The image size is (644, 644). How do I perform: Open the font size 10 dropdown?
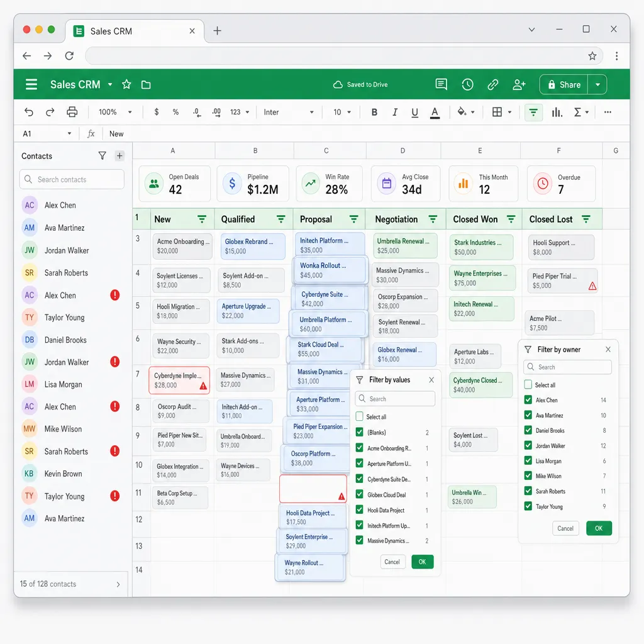pyautogui.click(x=342, y=112)
